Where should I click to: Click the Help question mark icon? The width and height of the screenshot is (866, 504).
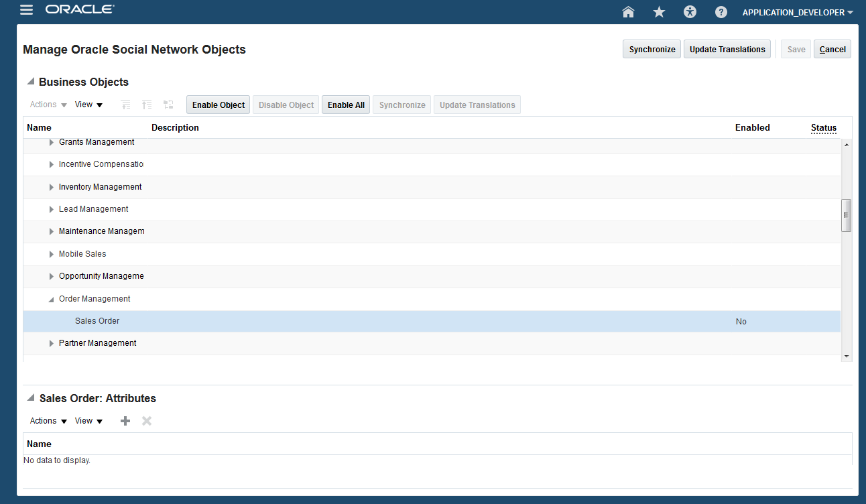tap(721, 12)
